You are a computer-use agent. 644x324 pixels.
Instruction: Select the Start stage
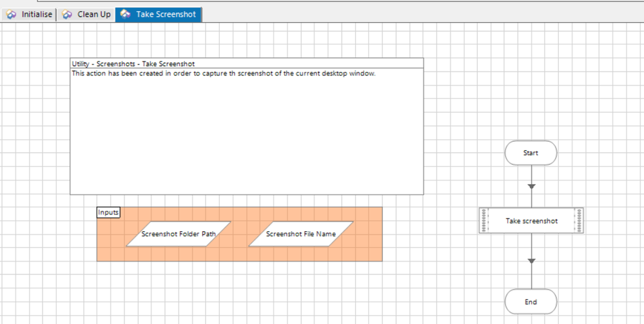(531, 153)
